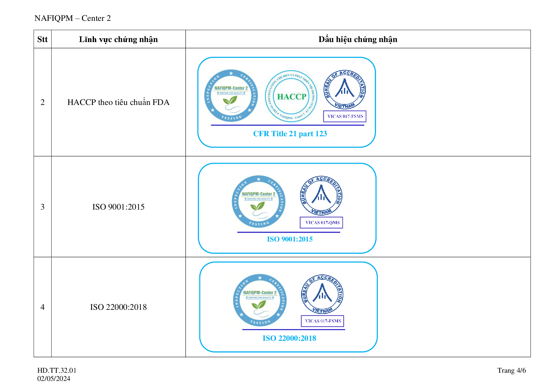Screen dimensions: 555x392
Task: Click the blue 'ISO 9001:2015' caption under logos
Action: [290, 239]
